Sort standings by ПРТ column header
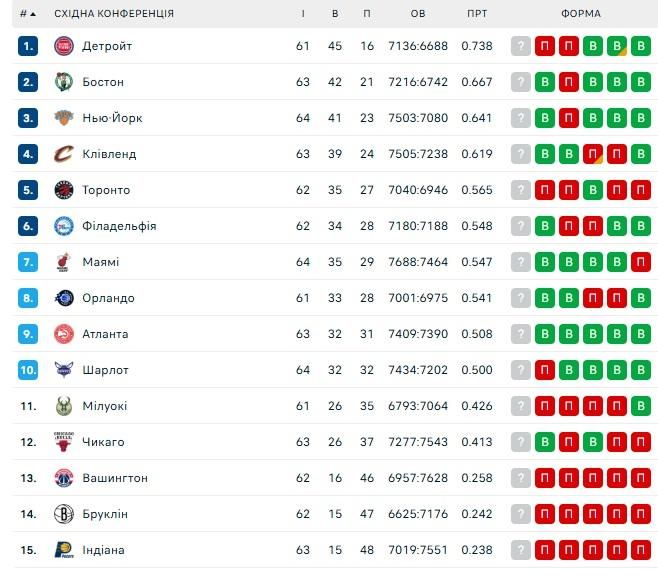Screen dimensions: 658x576 (477, 14)
